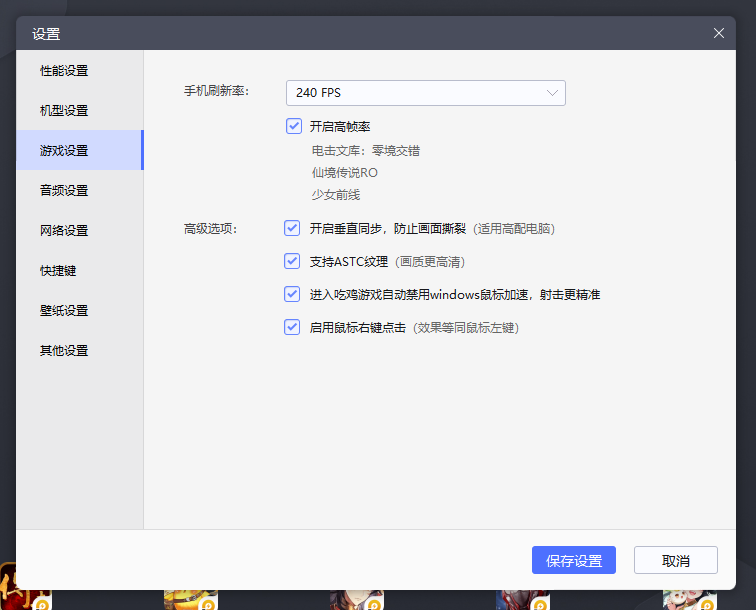The height and width of the screenshot is (610, 756).
Task: Uncheck the 启用鼠标右键点击 checkbox
Action: point(292,327)
